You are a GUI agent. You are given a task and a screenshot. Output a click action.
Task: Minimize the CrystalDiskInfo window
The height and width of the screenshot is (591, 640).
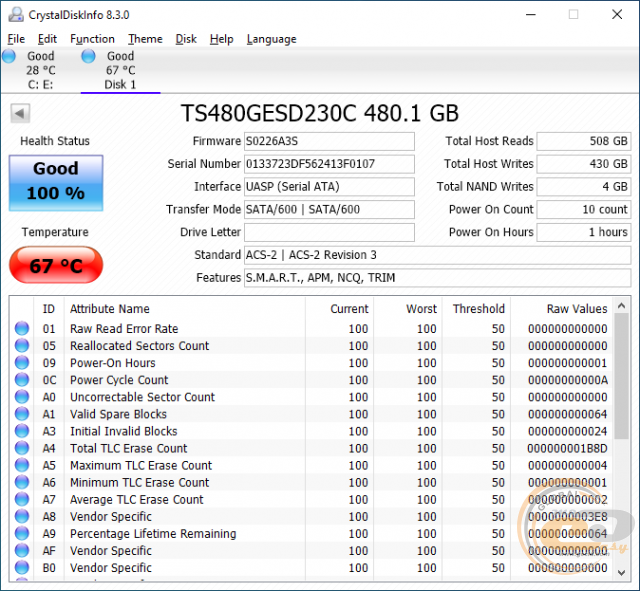pos(531,15)
